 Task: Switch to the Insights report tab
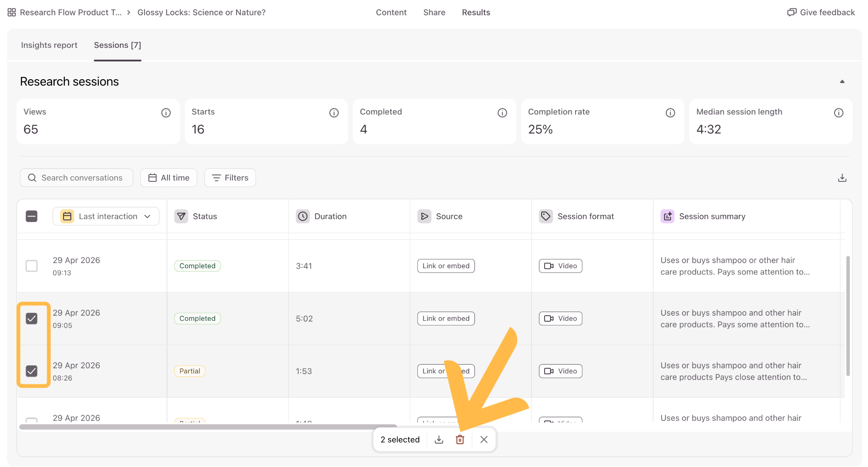point(49,45)
